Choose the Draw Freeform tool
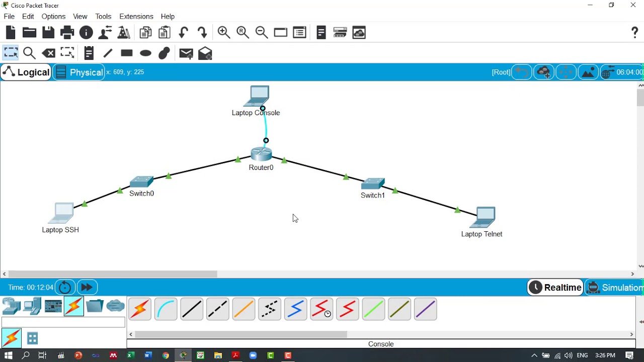 click(x=164, y=53)
